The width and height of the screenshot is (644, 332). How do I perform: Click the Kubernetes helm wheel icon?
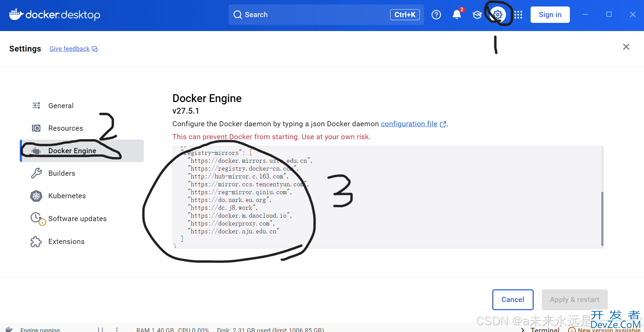click(x=36, y=196)
